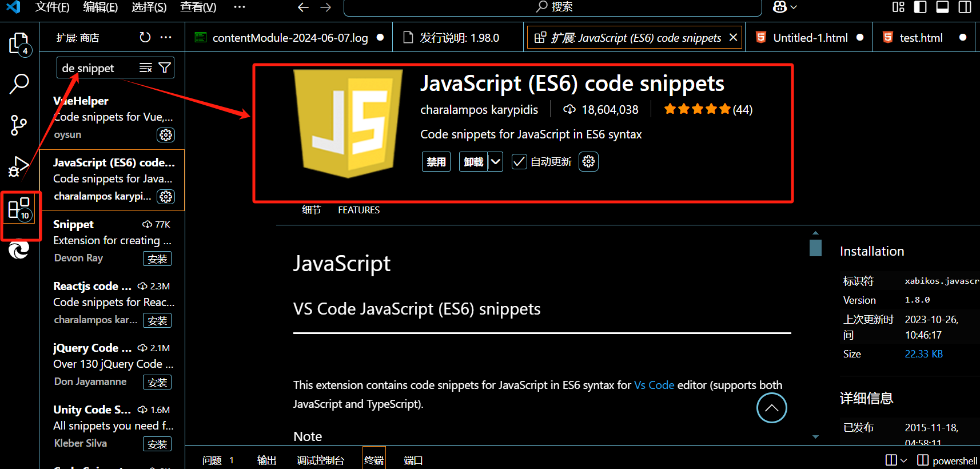Open the FEATURES tab
The image size is (980, 469).
(x=358, y=210)
